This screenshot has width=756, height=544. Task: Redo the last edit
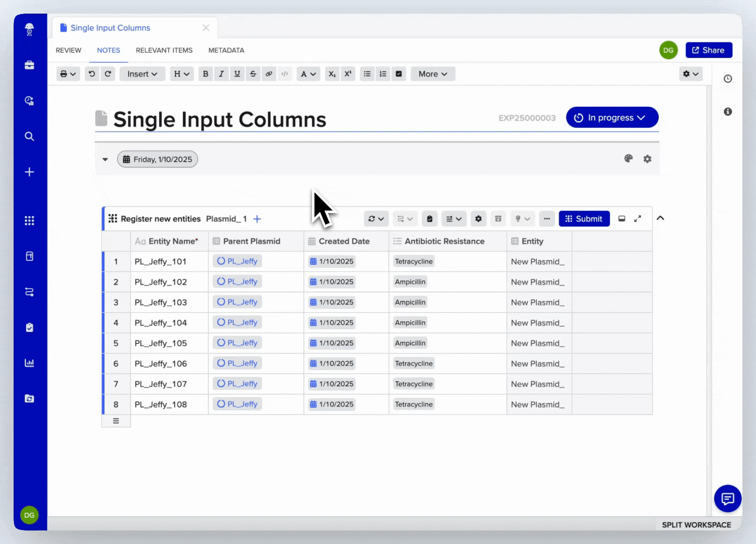click(108, 74)
